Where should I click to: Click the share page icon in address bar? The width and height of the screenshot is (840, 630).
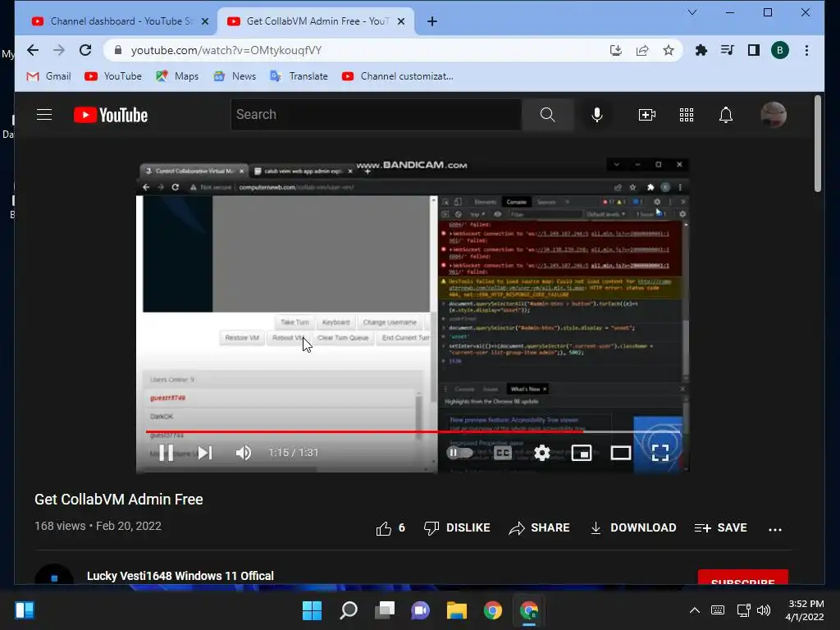point(642,50)
